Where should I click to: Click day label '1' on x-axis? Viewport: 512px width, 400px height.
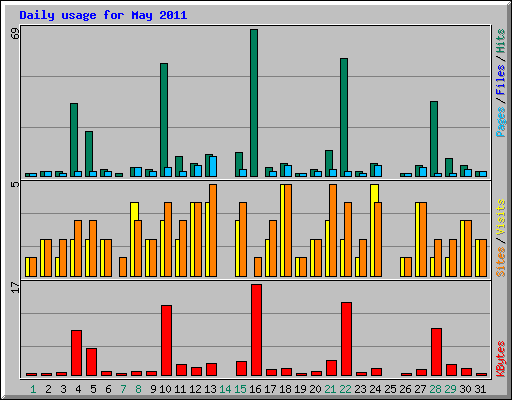coord(33,389)
